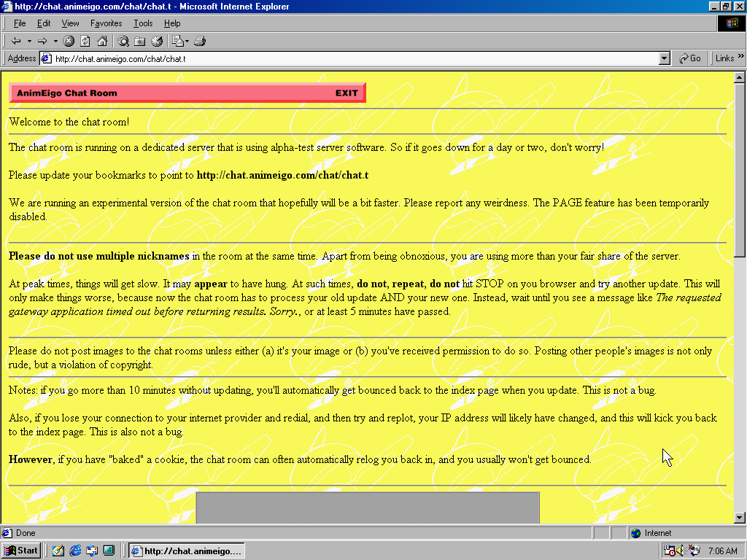Open the Favorites menu
This screenshot has height=560, width=747.
(x=106, y=23)
